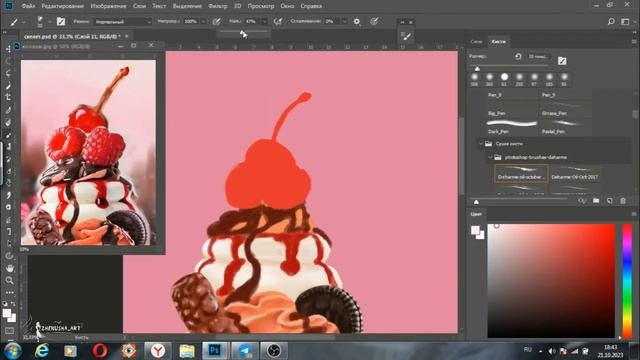Activate the скелет.psd document tab
Viewport: 640px width, 360px height.
(72, 36)
